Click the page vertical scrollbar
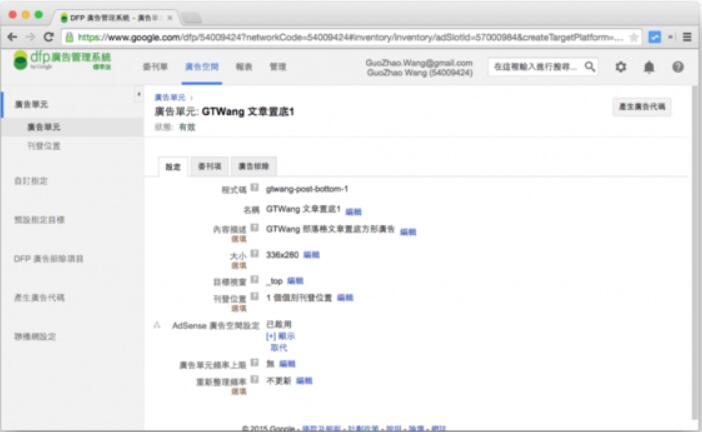This screenshot has width=702, height=432. [694, 250]
